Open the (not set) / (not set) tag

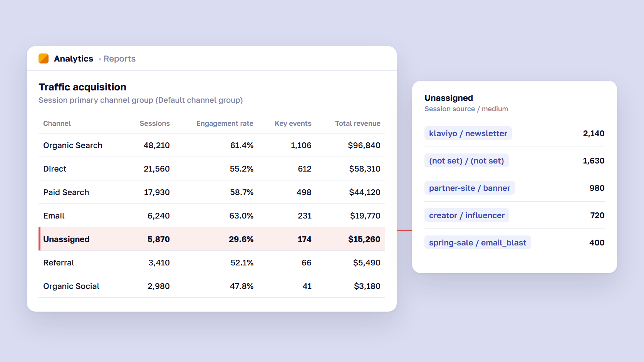(466, 161)
